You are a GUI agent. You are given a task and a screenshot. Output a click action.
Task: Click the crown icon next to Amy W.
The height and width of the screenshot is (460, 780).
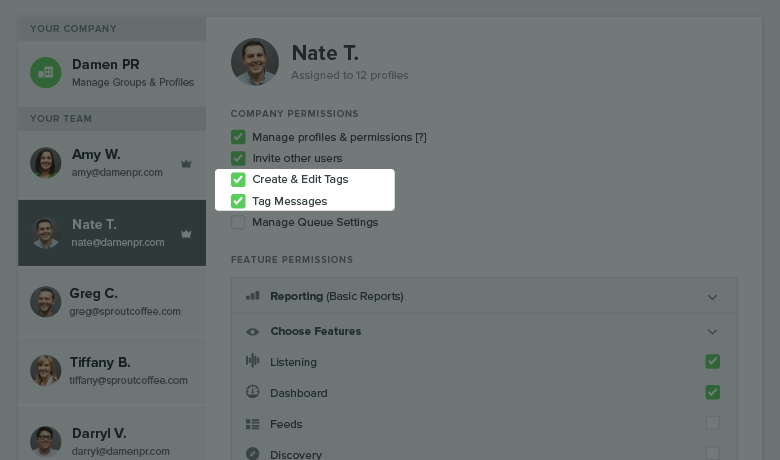pyautogui.click(x=186, y=164)
